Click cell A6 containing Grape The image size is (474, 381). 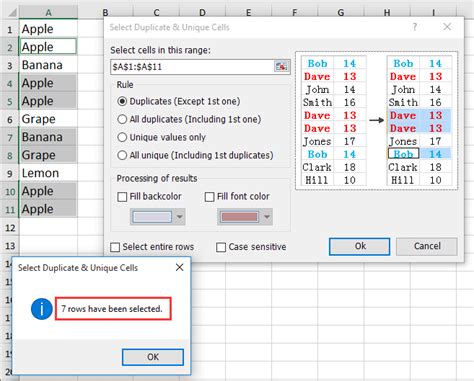[x=48, y=119]
